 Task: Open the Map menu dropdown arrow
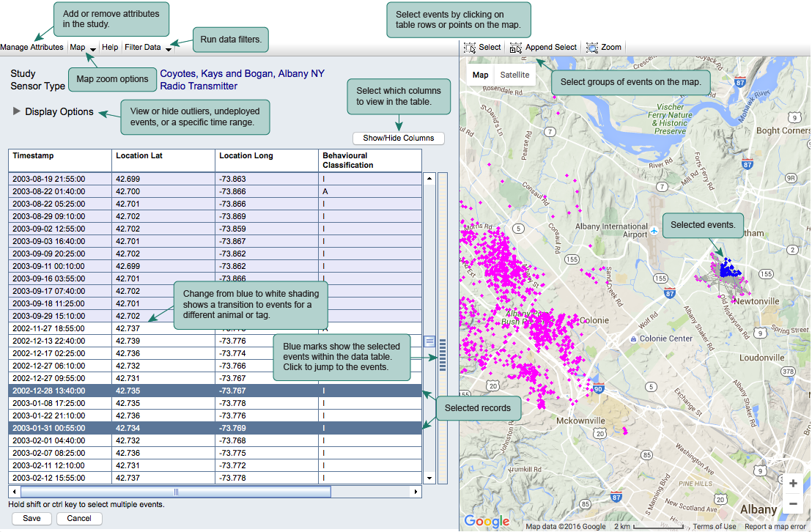pos(92,49)
